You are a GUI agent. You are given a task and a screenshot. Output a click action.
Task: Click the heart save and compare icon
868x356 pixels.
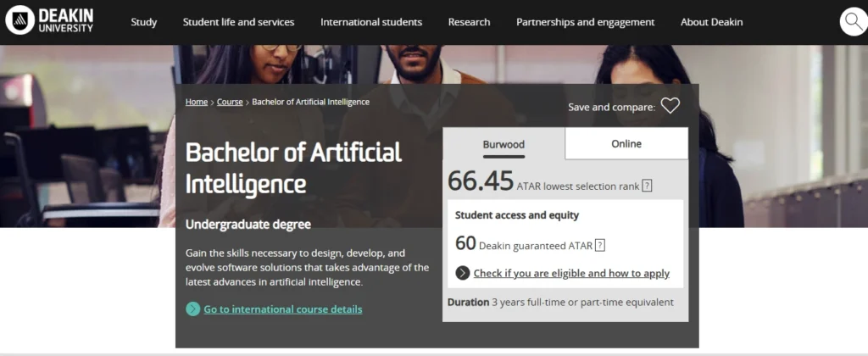670,106
